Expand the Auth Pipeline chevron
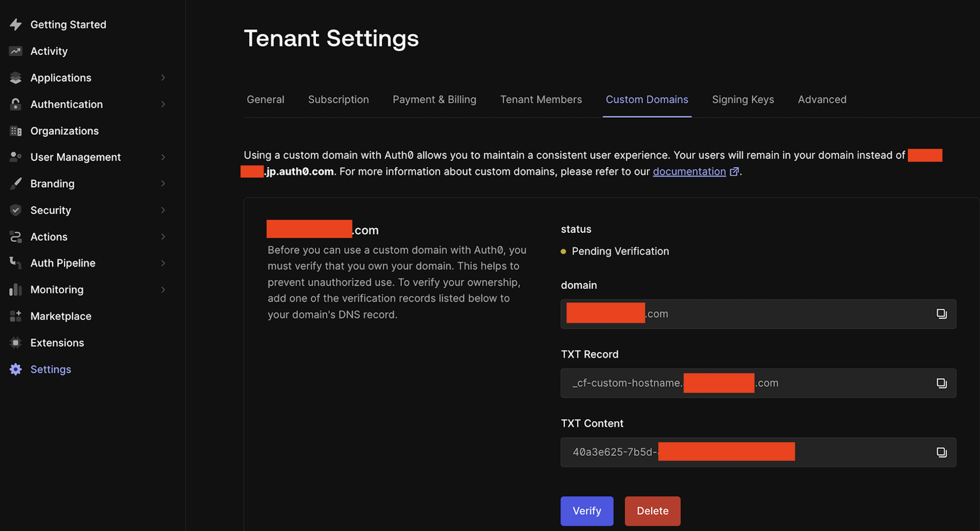980x531 pixels. point(163,263)
